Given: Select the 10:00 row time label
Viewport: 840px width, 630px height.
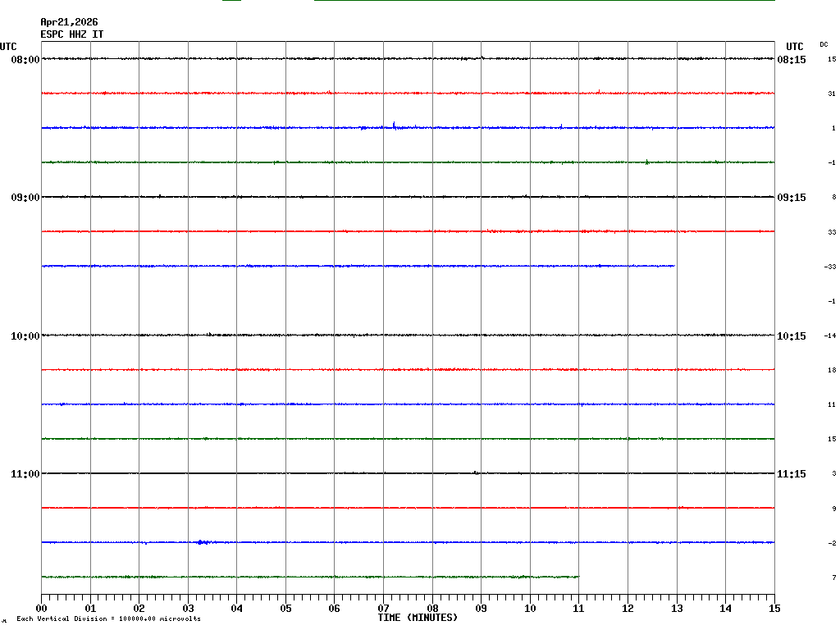Looking at the screenshot, I should tap(25, 336).
